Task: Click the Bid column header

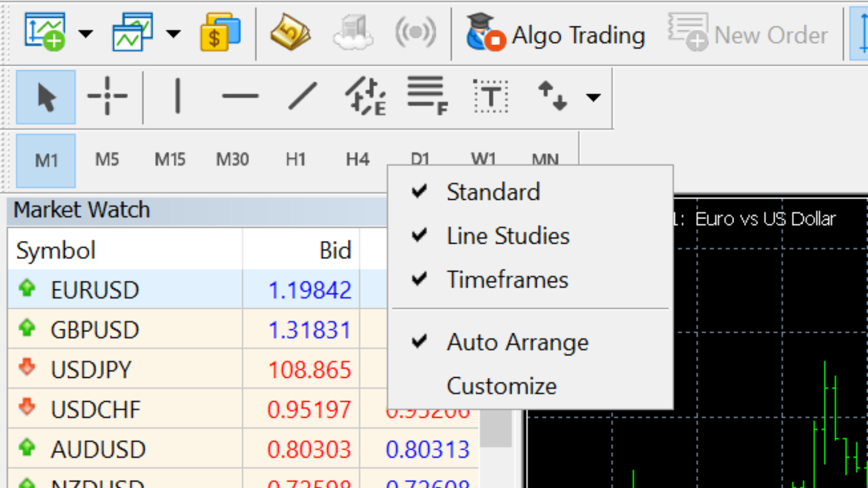Action: coord(301,250)
